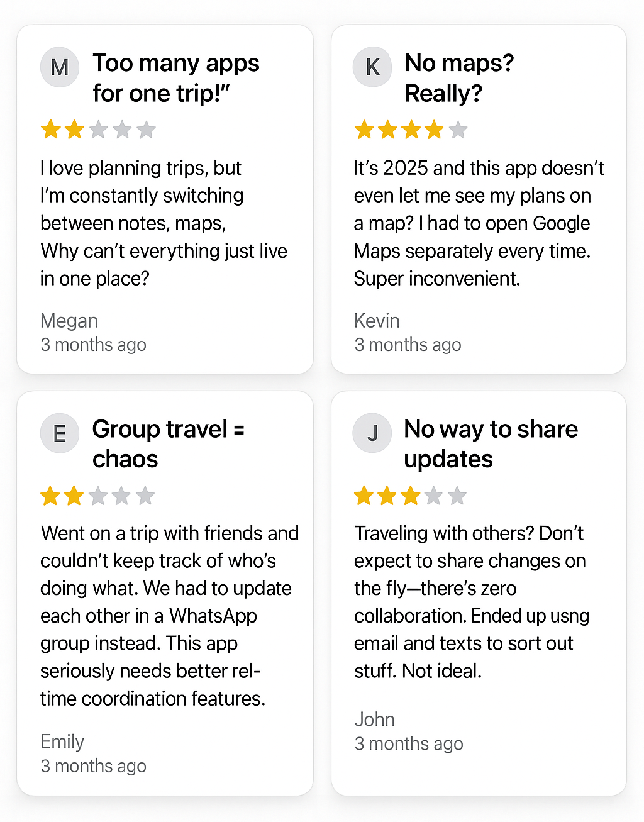Click the reviewer name Emily
Screen dimensions: 644x822
click(x=62, y=742)
